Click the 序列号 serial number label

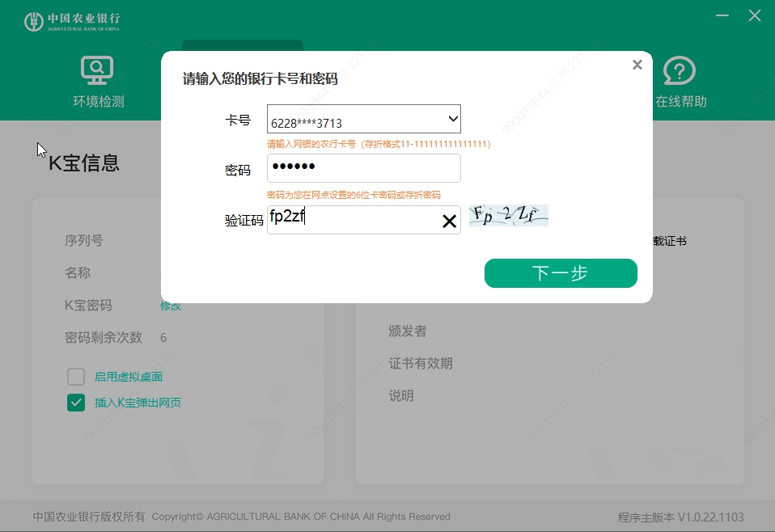[x=84, y=241]
